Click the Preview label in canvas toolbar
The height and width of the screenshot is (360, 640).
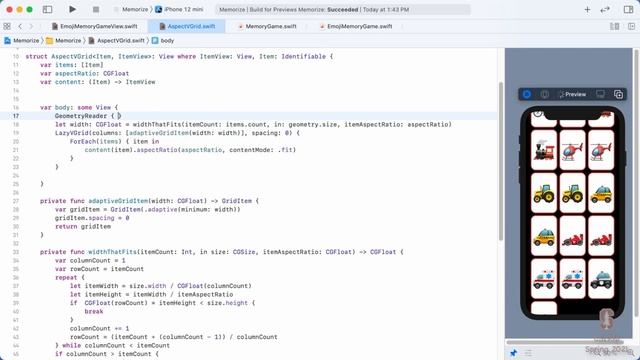pos(573,94)
